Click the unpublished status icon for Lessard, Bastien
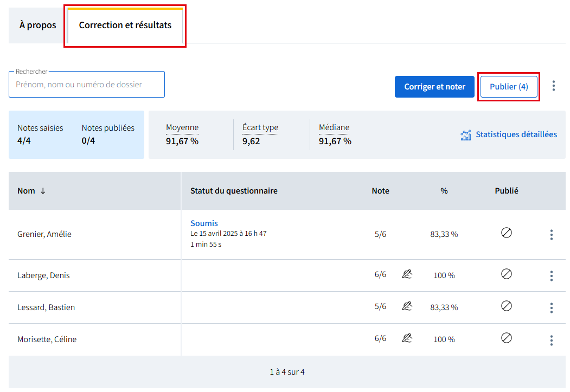The height and width of the screenshot is (392, 570). [x=506, y=306]
